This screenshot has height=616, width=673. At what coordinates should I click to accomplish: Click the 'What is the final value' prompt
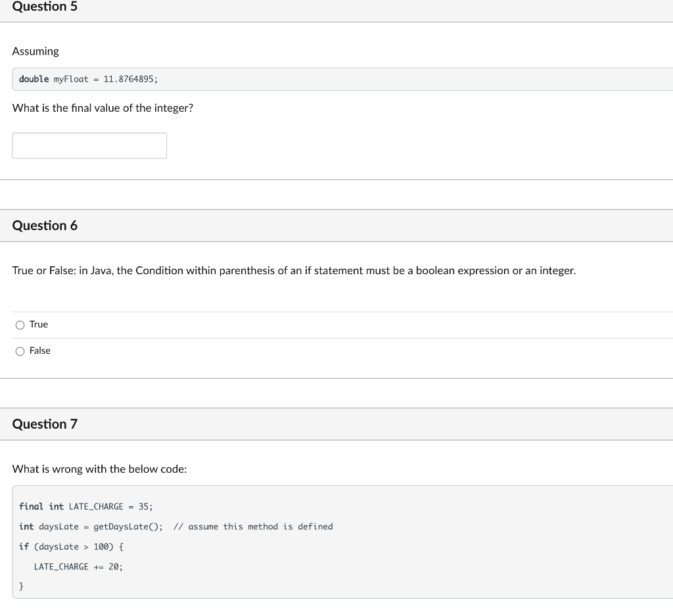tap(103, 108)
